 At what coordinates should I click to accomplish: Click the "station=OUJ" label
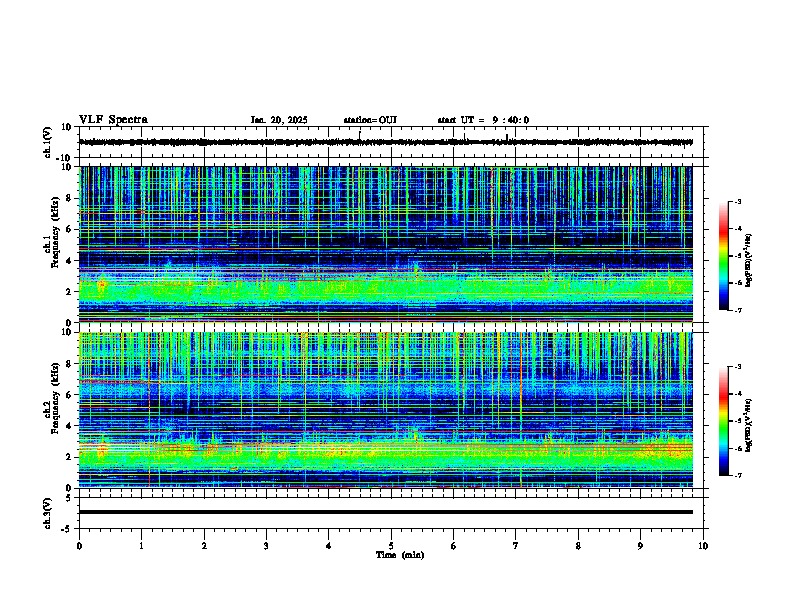pos(370,120)
